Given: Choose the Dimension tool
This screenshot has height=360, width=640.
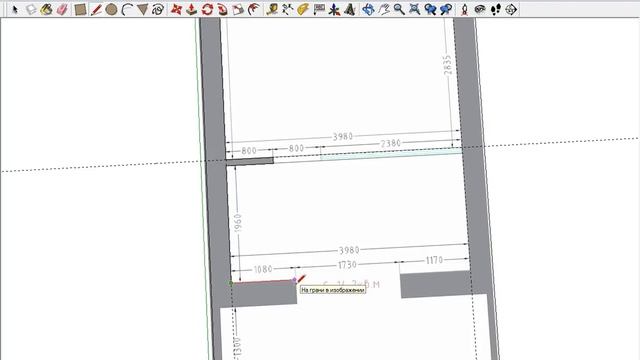Looking at the screenshot, I should coord(287,9).
